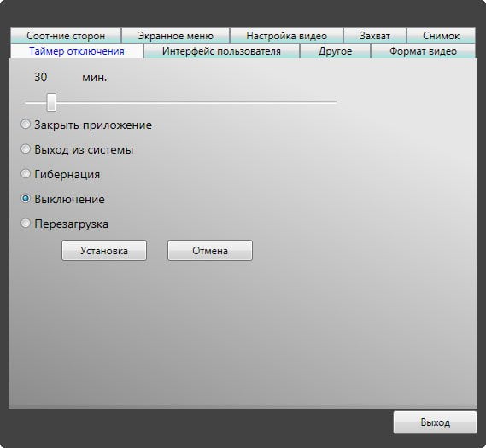Open the Формат видео tab
486x448 pixels.
coord(423,51)
